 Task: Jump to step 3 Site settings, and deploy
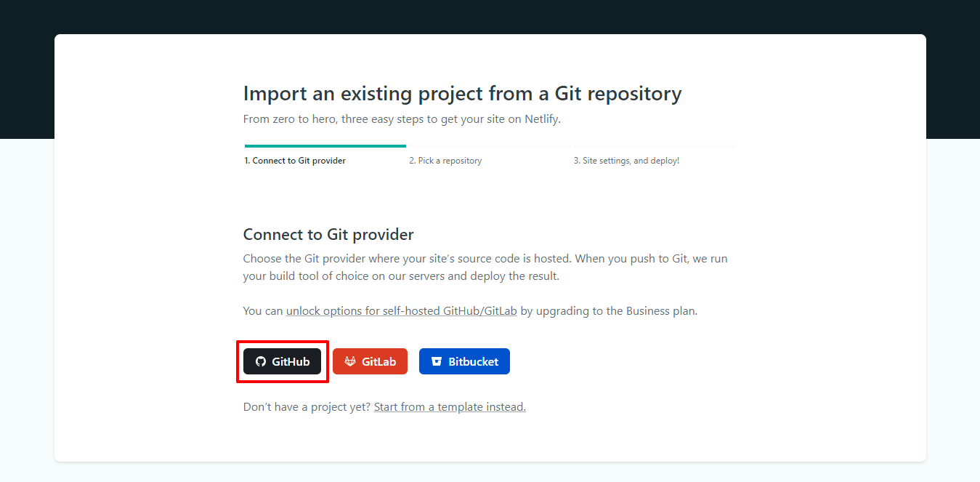pos(626,161)
